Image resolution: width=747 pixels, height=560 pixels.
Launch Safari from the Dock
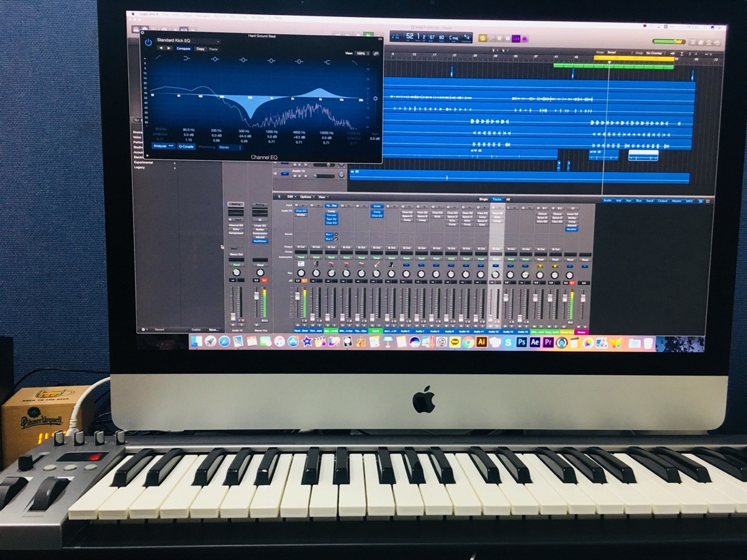pyautogui.click(x=225, y=342)
